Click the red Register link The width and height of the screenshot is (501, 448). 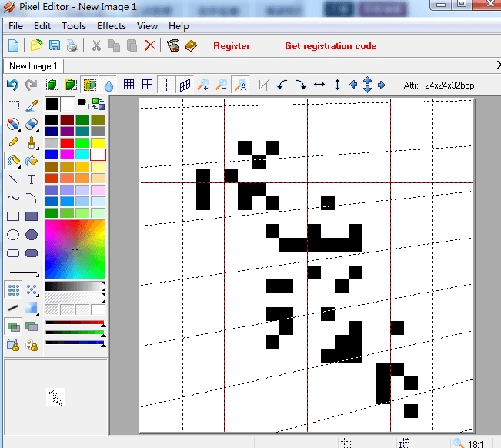pos(232,46)
